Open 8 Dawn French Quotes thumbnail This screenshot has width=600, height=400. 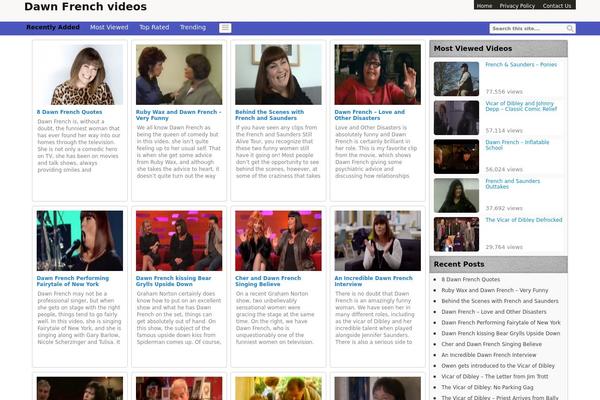80,75
